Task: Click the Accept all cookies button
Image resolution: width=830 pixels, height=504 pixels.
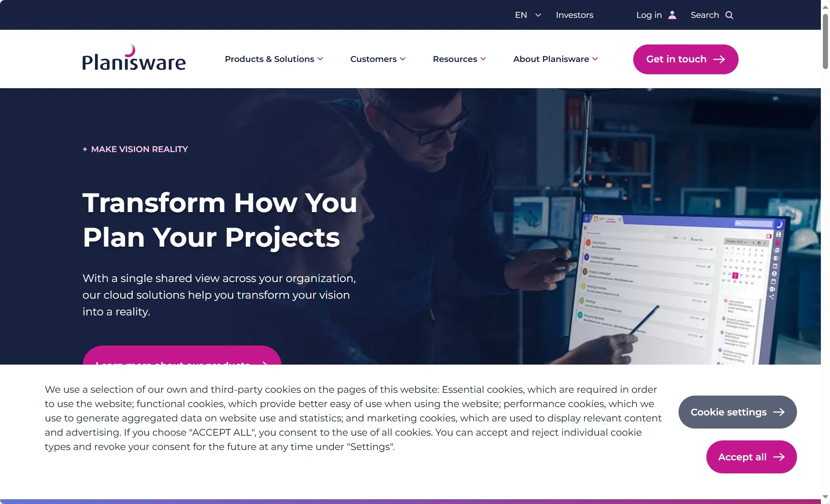Action: (x=752, y=457)
